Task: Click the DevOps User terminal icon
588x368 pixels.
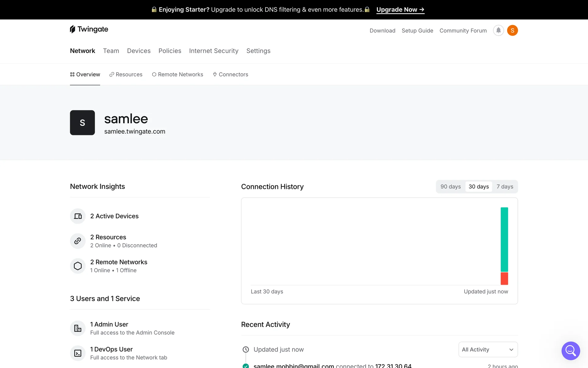Action: (x=78, y=353)
